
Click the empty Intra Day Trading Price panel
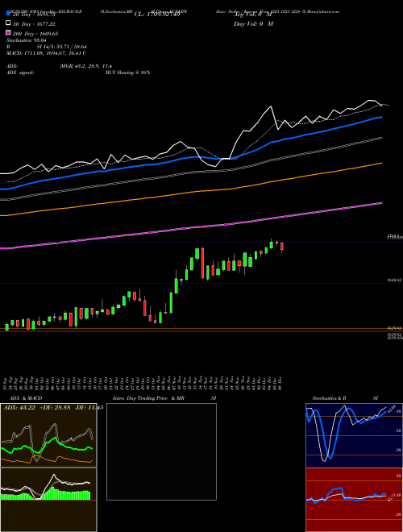tap(161, 451)
